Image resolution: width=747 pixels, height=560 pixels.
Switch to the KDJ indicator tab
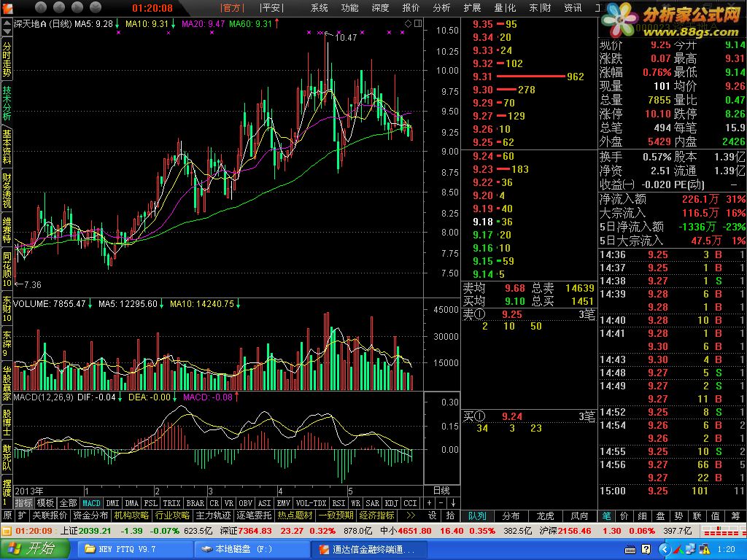(391, 503)
